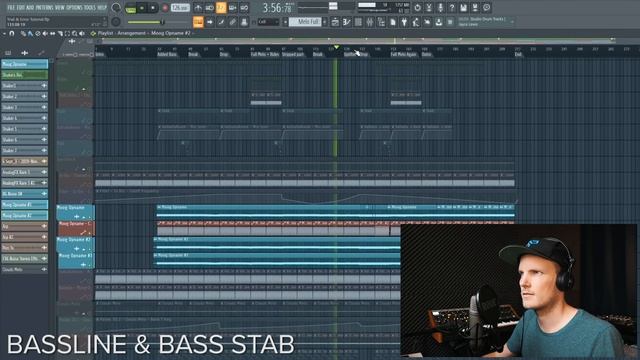Click the green song position slider
The height and width of the screenshot is (360, 640).
coord(146,22)
